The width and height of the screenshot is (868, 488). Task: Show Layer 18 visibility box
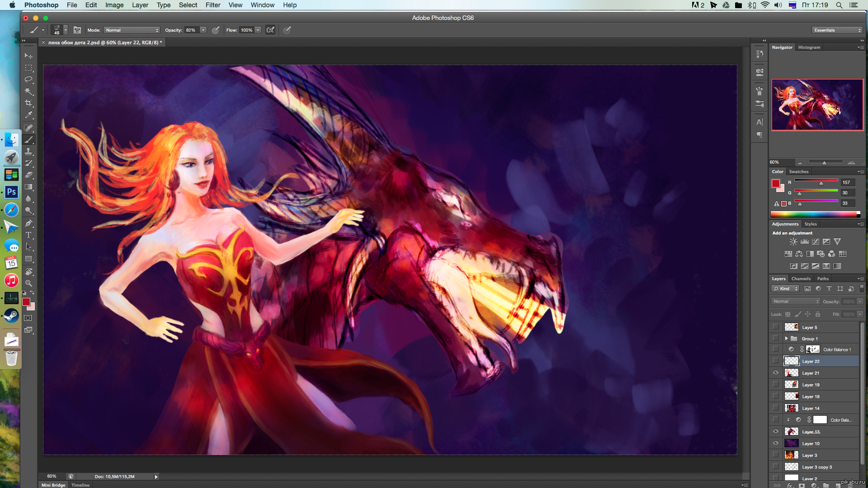tap(776, 396)
